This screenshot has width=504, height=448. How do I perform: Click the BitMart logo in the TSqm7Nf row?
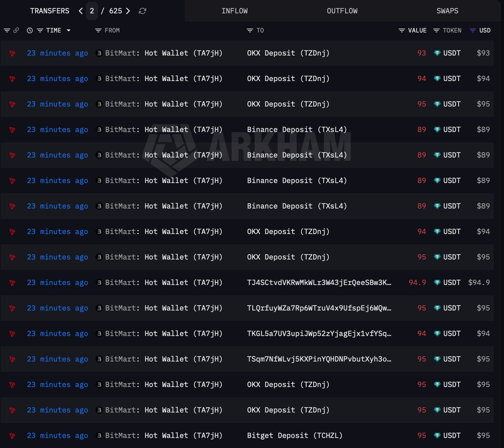99,359
